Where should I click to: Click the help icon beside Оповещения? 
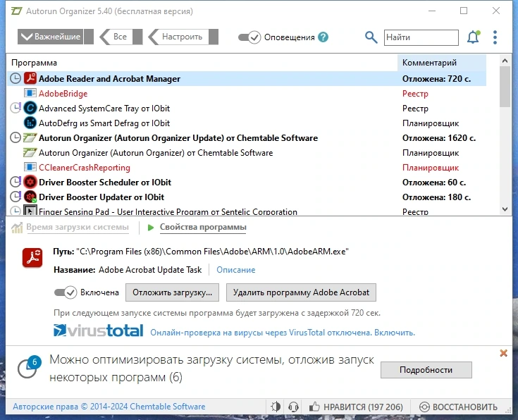[x=323, y=37]
